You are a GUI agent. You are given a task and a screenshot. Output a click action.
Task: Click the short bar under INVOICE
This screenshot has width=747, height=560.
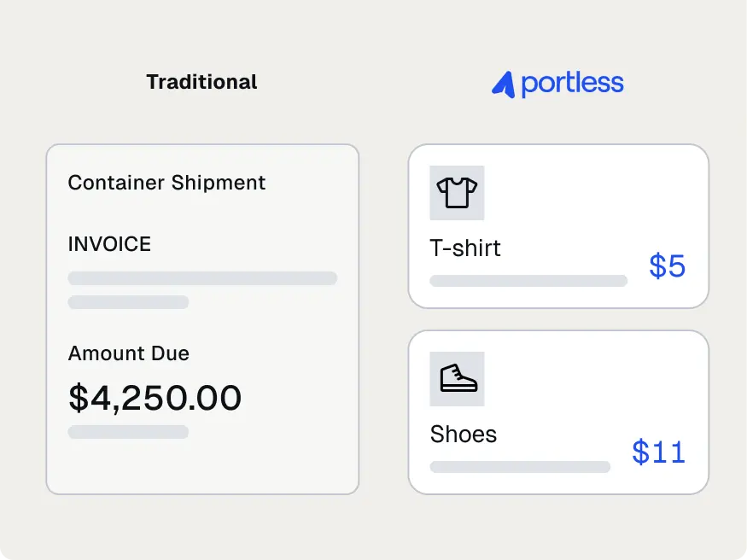(128, 302)
